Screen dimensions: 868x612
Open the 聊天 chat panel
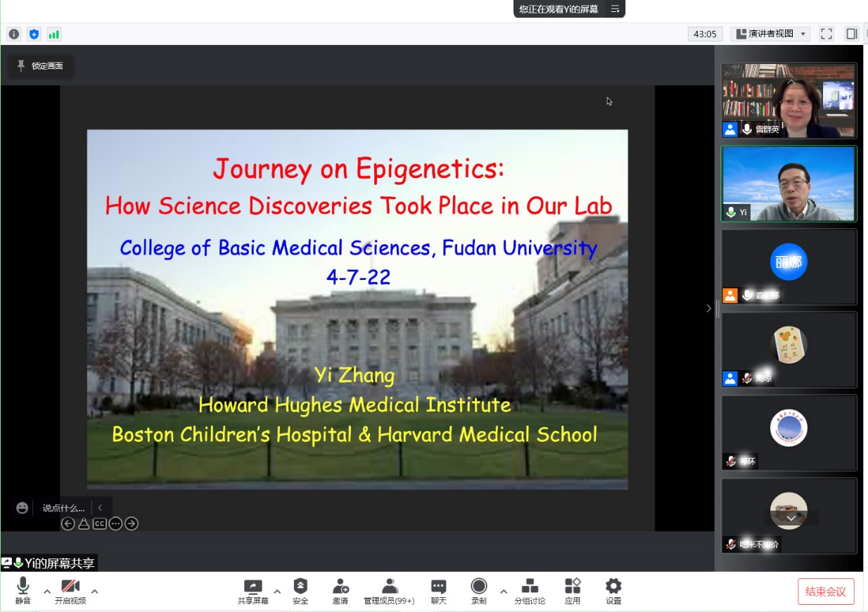439,591
